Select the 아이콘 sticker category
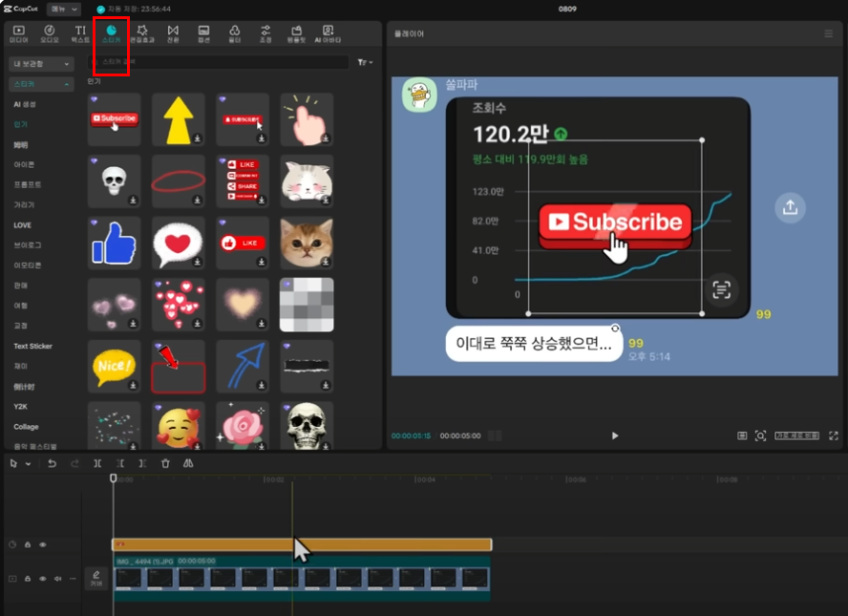Screen dimensions: 848x616 (x=24, y=165)
